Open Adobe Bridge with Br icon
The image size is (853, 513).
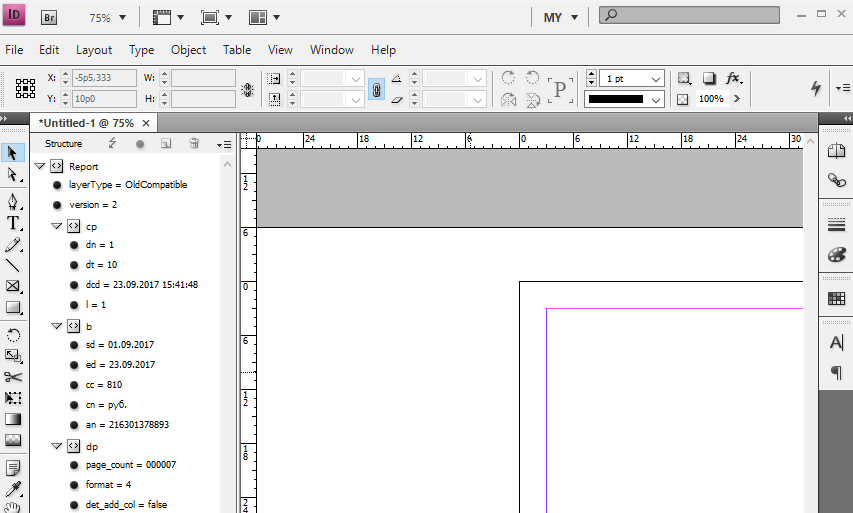tap(49, 17)
